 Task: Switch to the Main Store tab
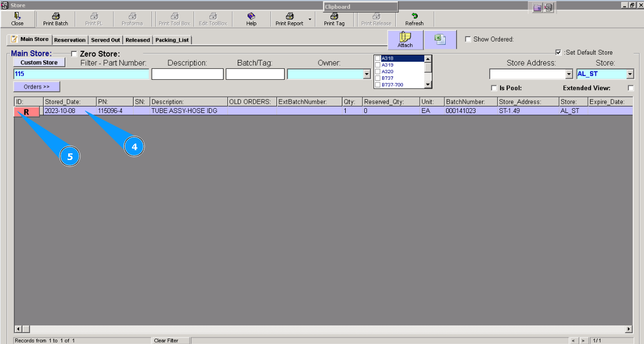pyautogui.click(x=29, y=39)
